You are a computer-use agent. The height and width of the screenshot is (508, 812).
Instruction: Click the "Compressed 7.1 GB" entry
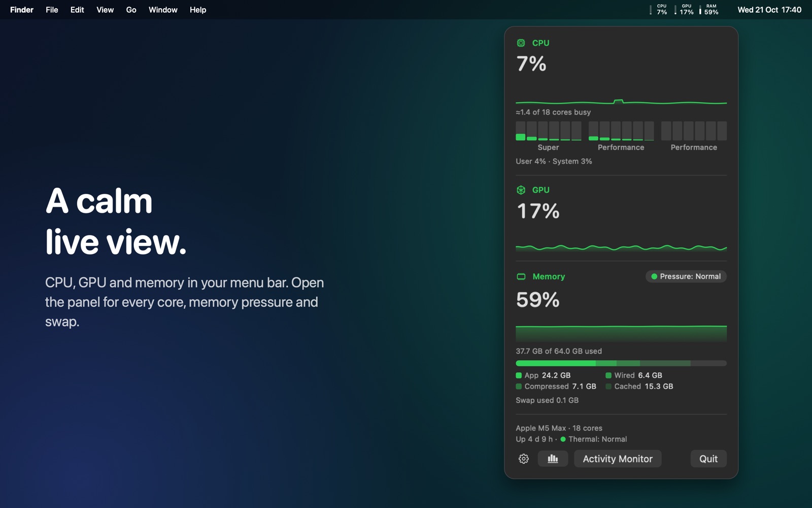point(556,387)
